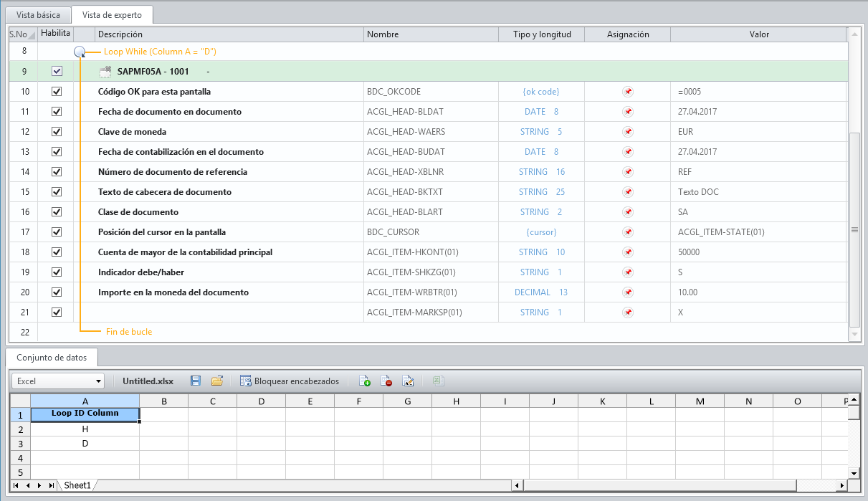This screenshot has height=501, width=868.
Task: Click the value Texto DOC
Action: (x=698, y=192)
